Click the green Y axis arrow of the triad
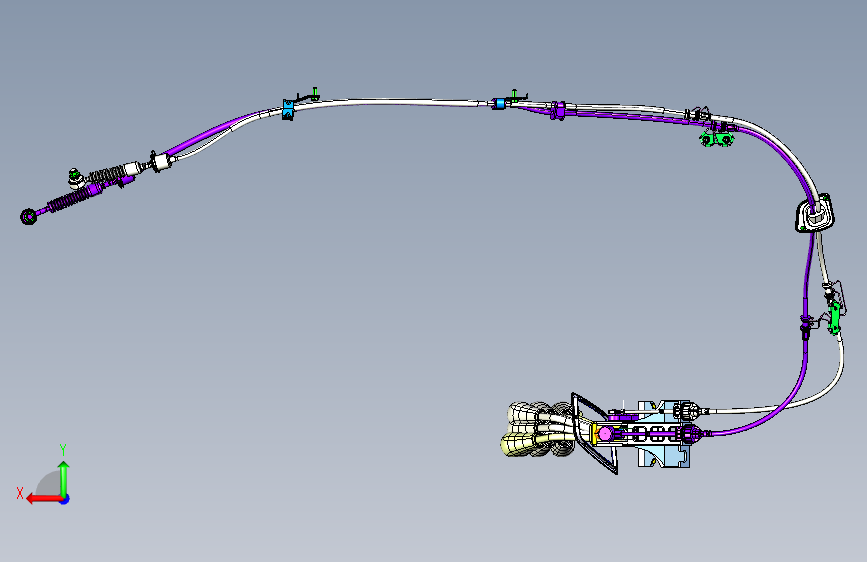 point(64,479)
